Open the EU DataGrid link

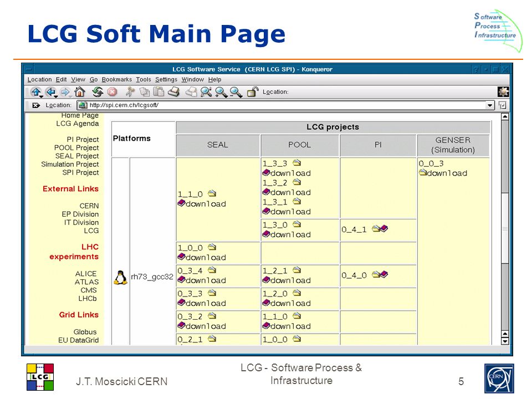(78, 340)
